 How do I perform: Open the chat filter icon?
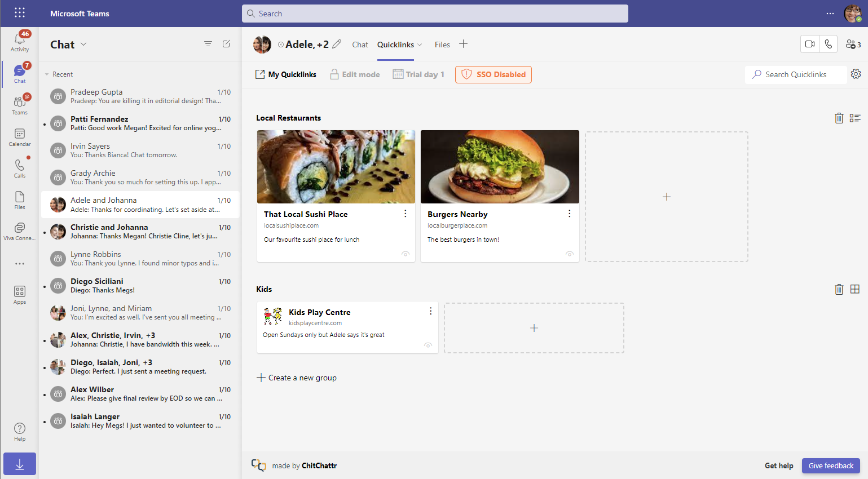click(208, 44)
